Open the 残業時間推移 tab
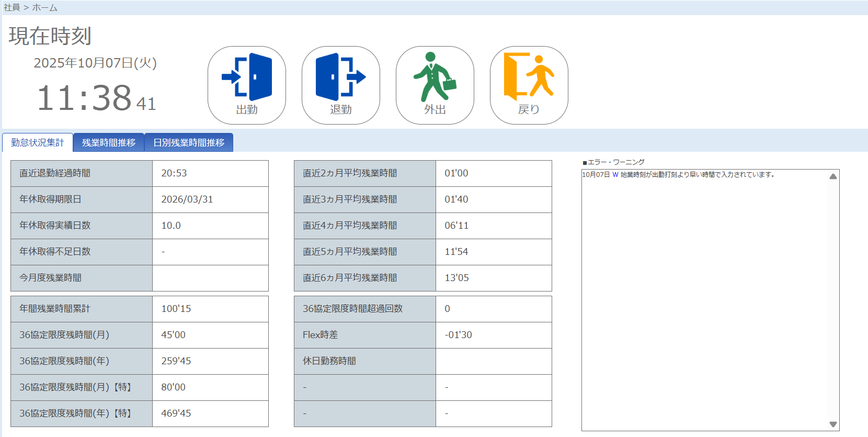 (x=109, y=142)
